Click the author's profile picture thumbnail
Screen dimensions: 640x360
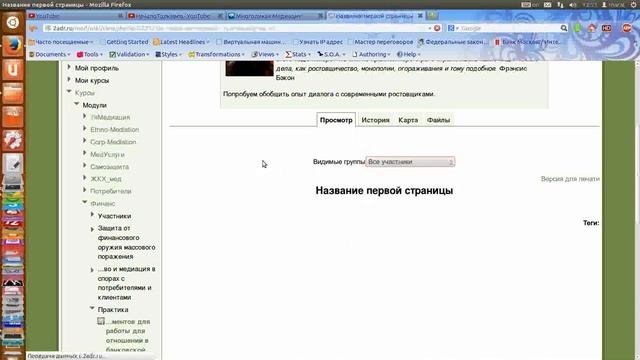pyautogui.click(x=249, y=68)
